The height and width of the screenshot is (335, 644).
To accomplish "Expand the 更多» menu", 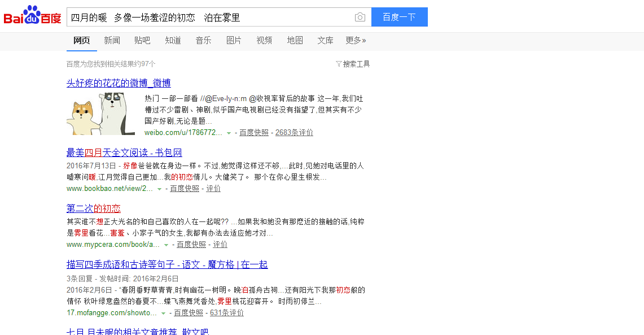I will (356, 40).
